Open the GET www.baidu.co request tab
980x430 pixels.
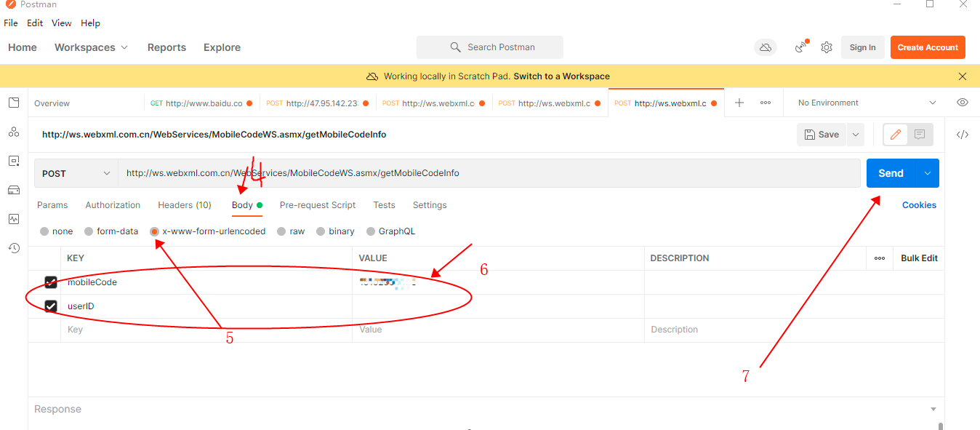[x=201, y=103]
